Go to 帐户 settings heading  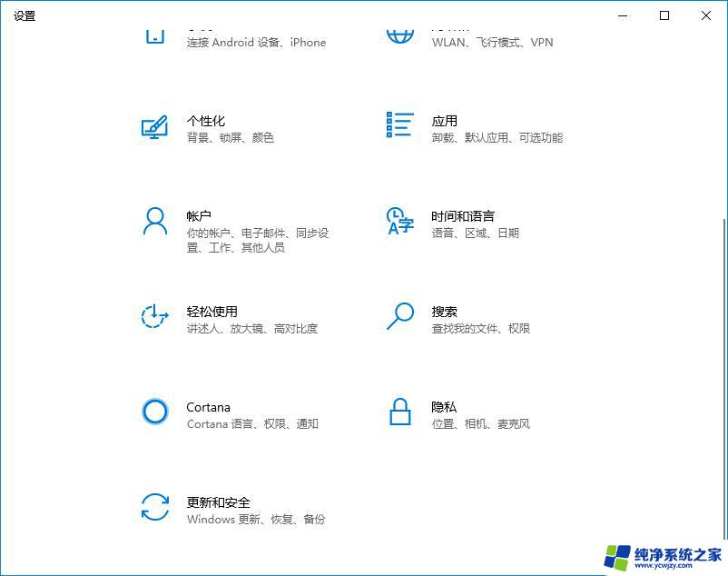[x=199, y=216]
